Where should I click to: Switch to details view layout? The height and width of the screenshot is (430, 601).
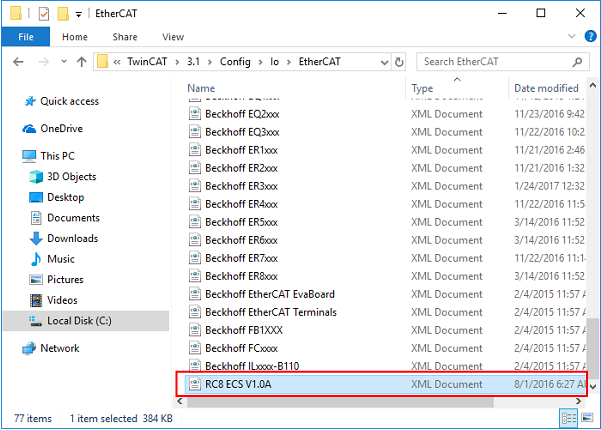569,418
